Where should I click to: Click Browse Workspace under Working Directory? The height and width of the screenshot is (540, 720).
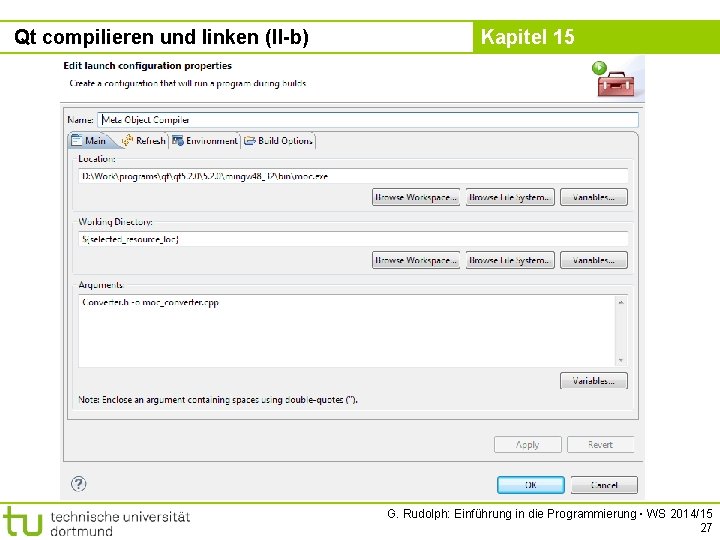tap(416, 260)
